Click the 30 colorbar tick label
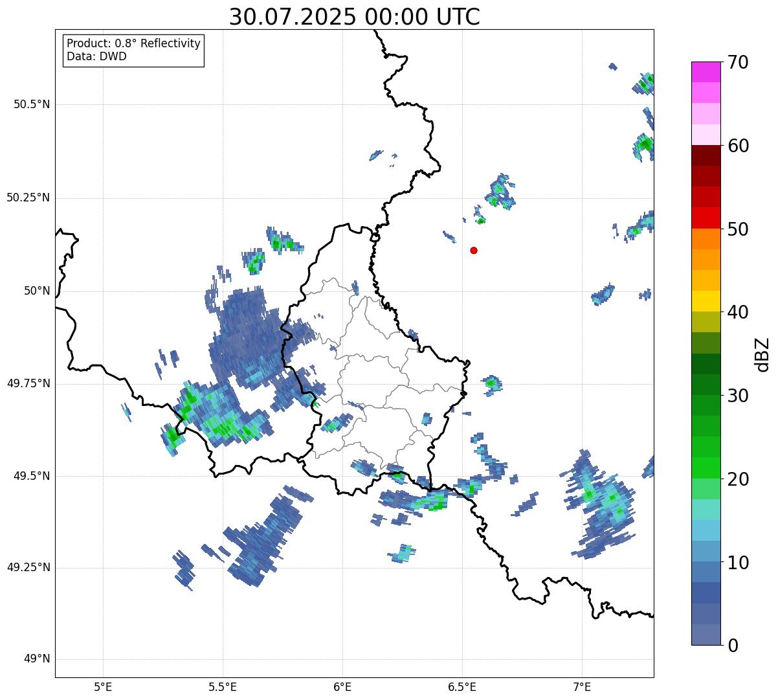This screenshot has width=778, height=700. (738, 396)
